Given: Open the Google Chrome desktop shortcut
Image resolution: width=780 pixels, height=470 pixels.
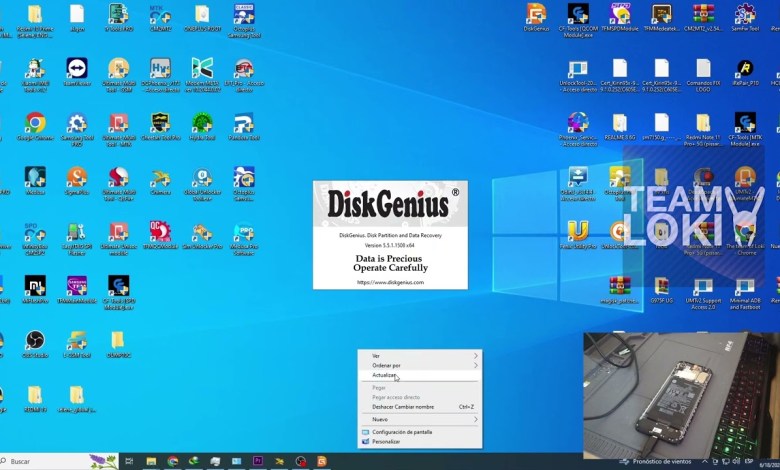Looking at the screenshot, I should click(35, 124).
